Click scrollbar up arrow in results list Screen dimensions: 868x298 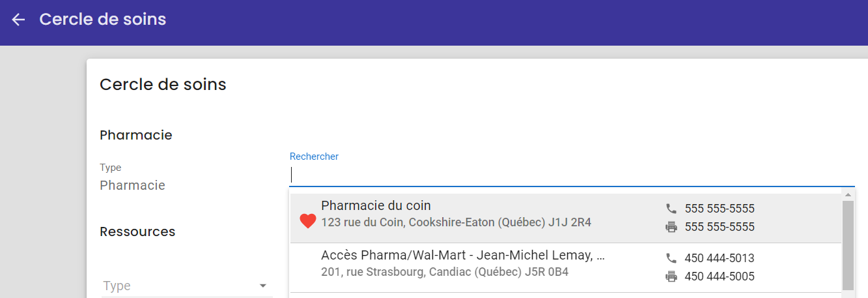click(848, 195)
